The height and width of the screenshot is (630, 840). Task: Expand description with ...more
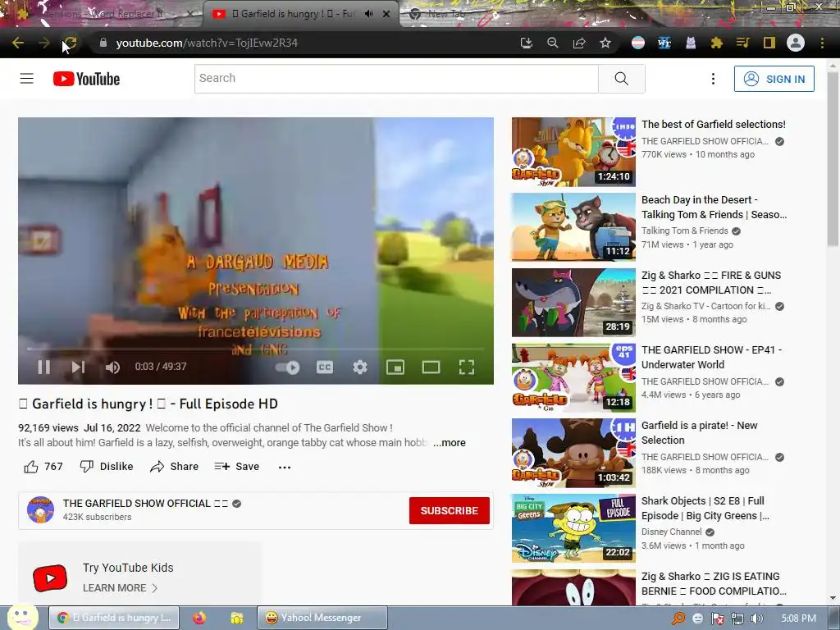click(x=450, y=443)
